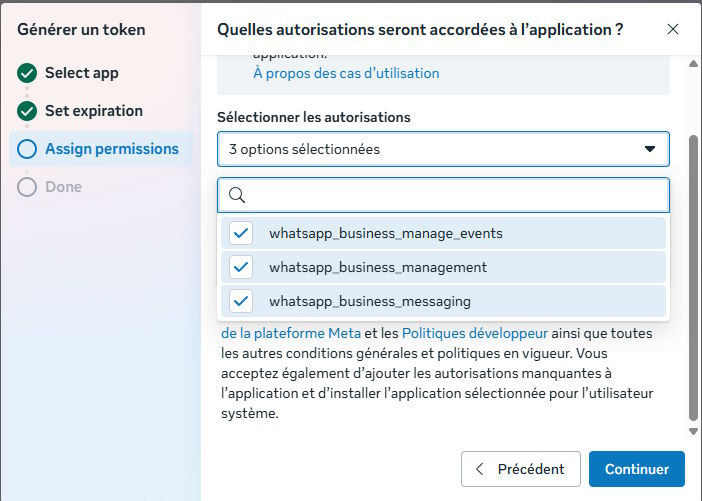
Task: Uncheck whatsapp_business_manage_events checkbox
Action: (x=241, y=233)
